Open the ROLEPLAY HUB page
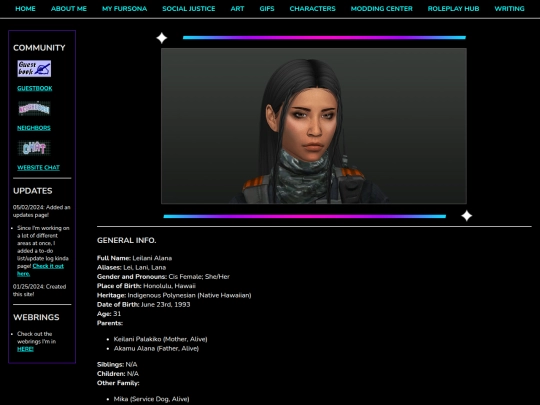The image size is (540, 405). tap(453, 9)
